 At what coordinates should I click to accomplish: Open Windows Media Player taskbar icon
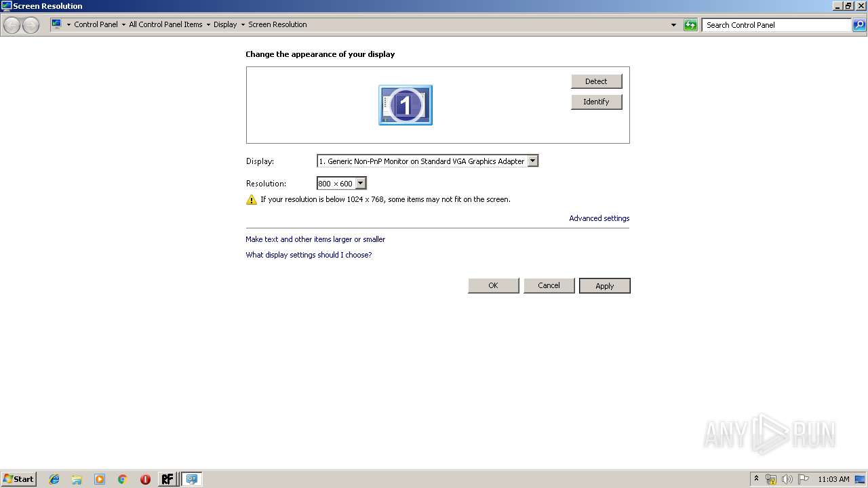(x=100, y=479)
